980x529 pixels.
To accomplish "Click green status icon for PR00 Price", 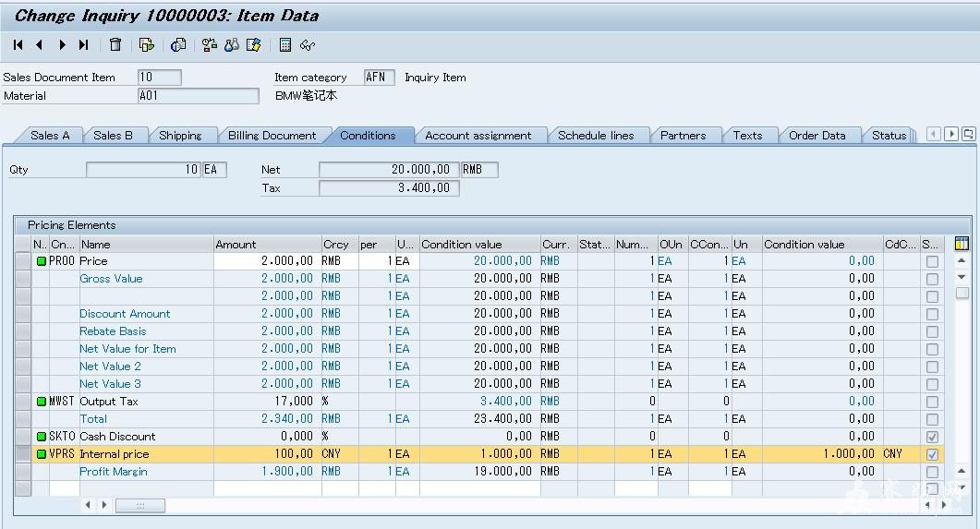I will (x=42, y=261).
